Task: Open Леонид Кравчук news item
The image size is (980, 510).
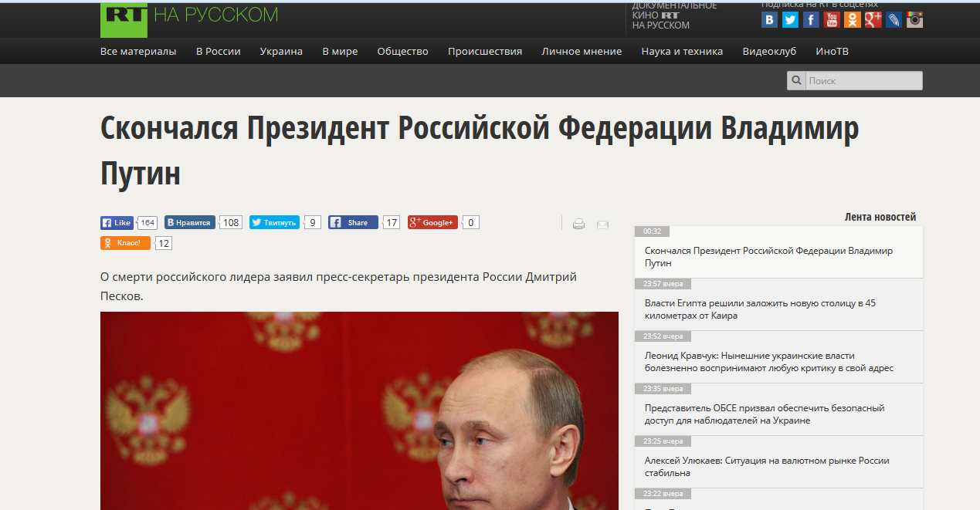Action: 769,362
